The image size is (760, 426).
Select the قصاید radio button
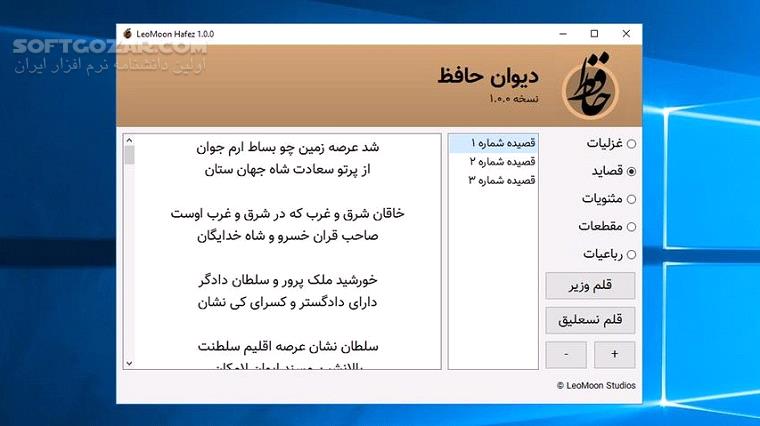(631, 172)
